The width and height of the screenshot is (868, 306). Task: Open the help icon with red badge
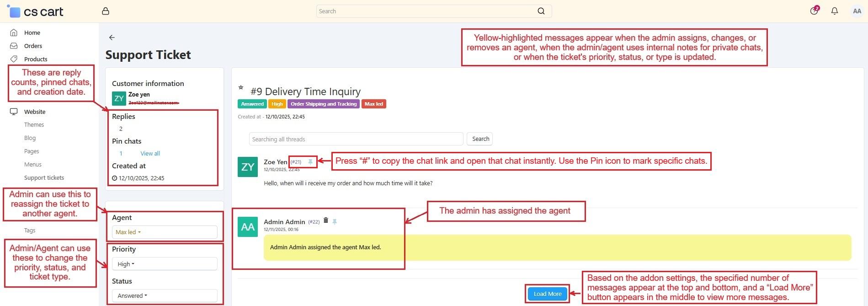click(x=814, y=11)
